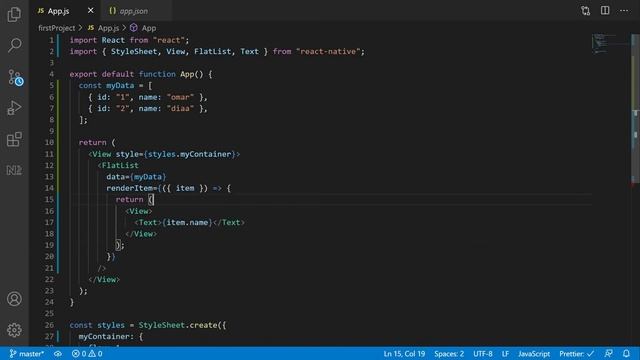Switch to the app.json tab
The width and height of the screenshot is (640, 360).
[133, 11]
